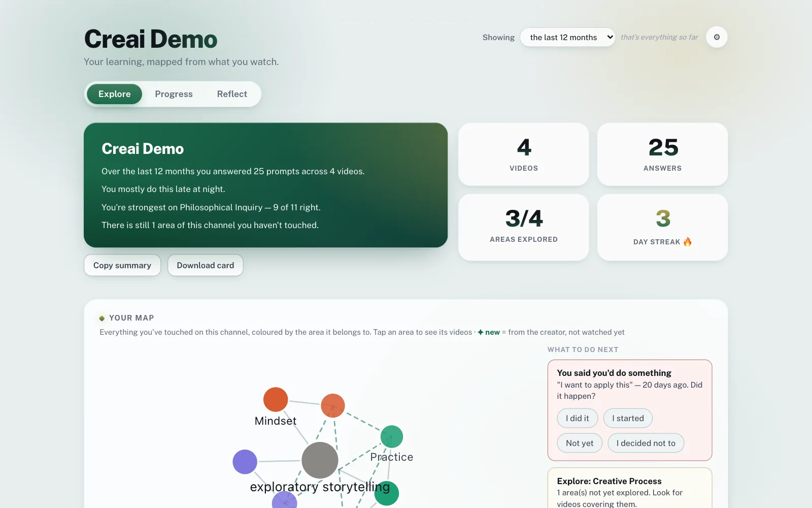The image size is (812, 508).
Task: Click the orange Mindset node on the map
Action: tap(276, 399)
